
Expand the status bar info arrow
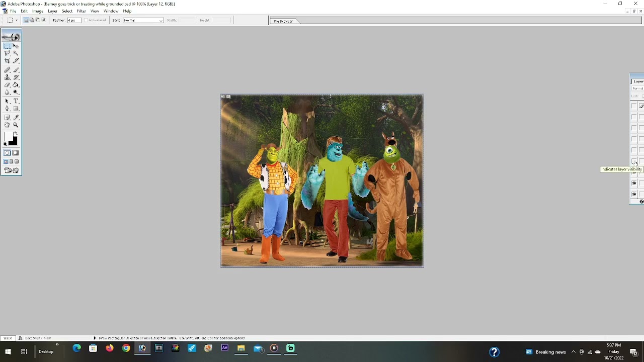(95, 338)
